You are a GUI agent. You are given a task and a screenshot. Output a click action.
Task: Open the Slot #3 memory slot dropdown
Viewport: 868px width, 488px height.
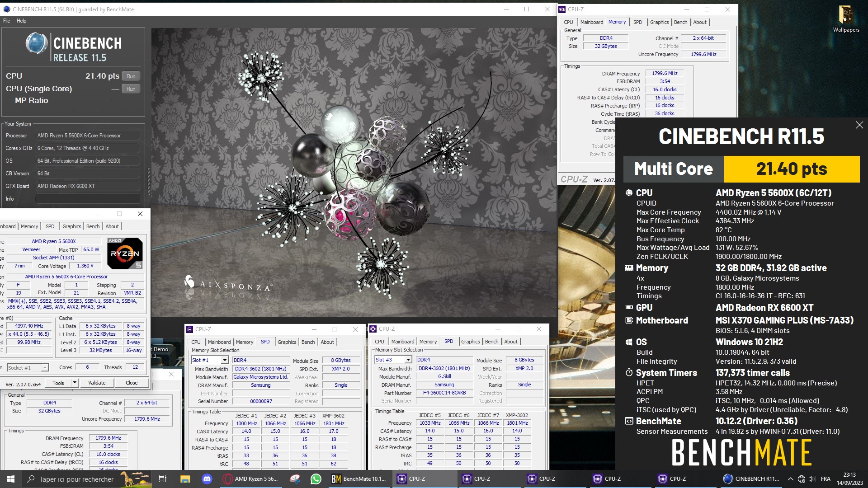tap(408, 360)
